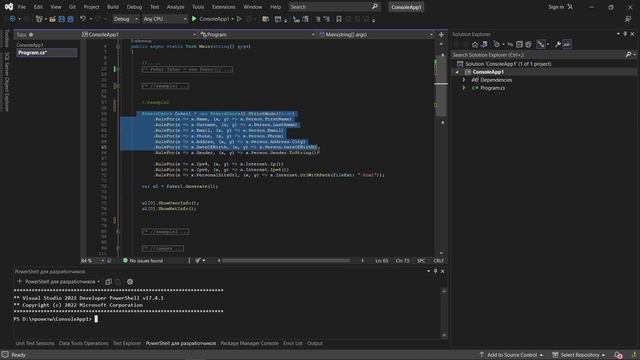Click the bookmark toggle toolbar icon

[339, 19]
